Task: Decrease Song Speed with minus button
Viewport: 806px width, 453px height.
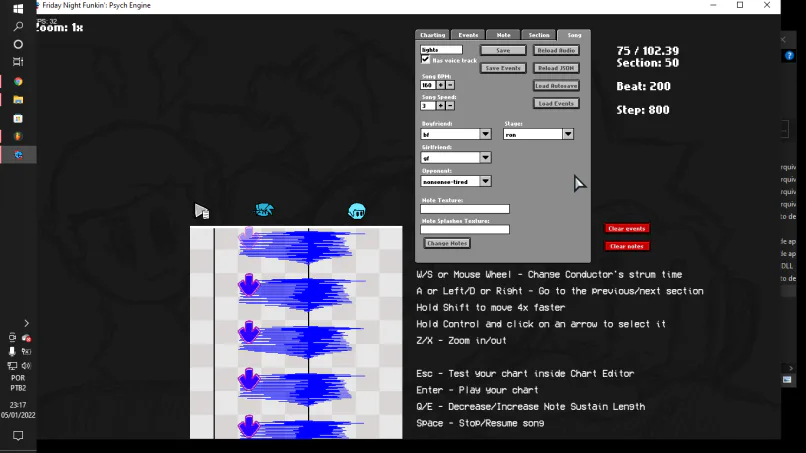Action: pos(450,105)
